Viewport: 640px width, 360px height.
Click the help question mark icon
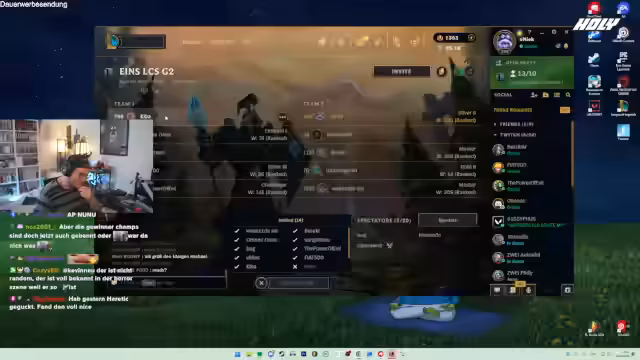point(529,32)
